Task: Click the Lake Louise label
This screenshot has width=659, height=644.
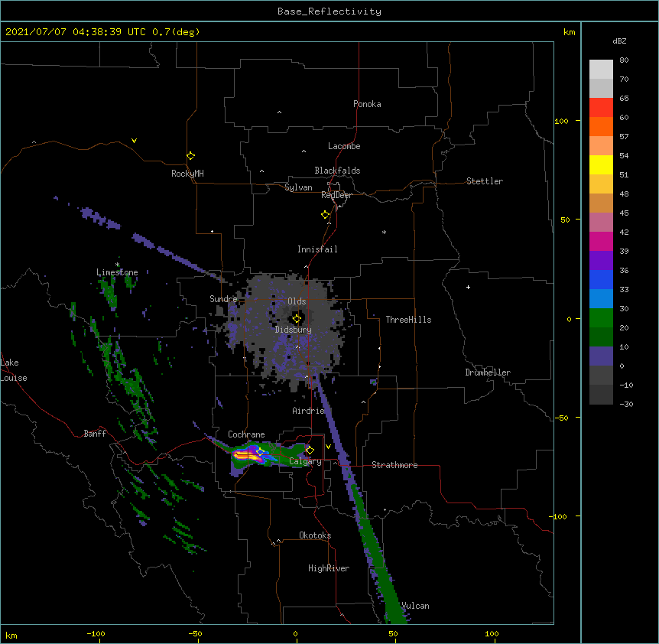Action: click(12, 370)
